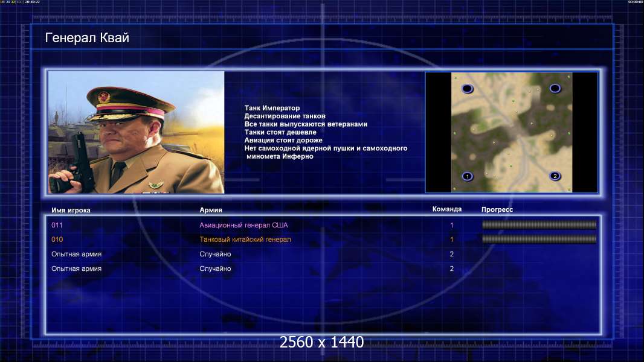Click the 'Генерал Квай' title
The height and width of the screenshot is (362, 644).
[87, 38]
